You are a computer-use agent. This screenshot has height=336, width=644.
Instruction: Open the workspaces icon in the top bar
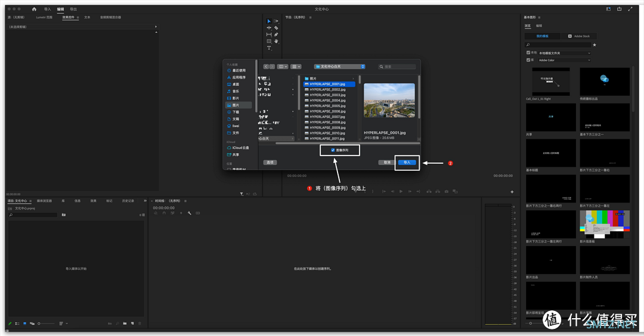click(x=609, y=9)
